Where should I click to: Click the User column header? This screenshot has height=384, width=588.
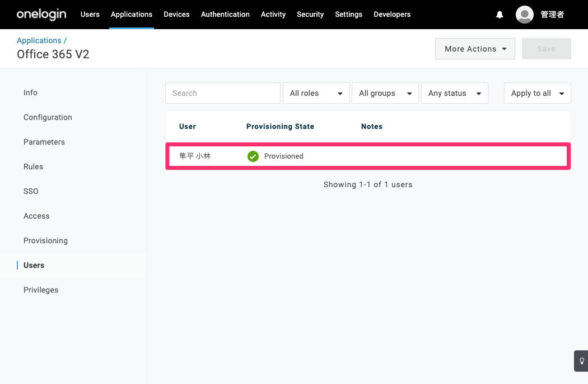(x=188, y=127)
